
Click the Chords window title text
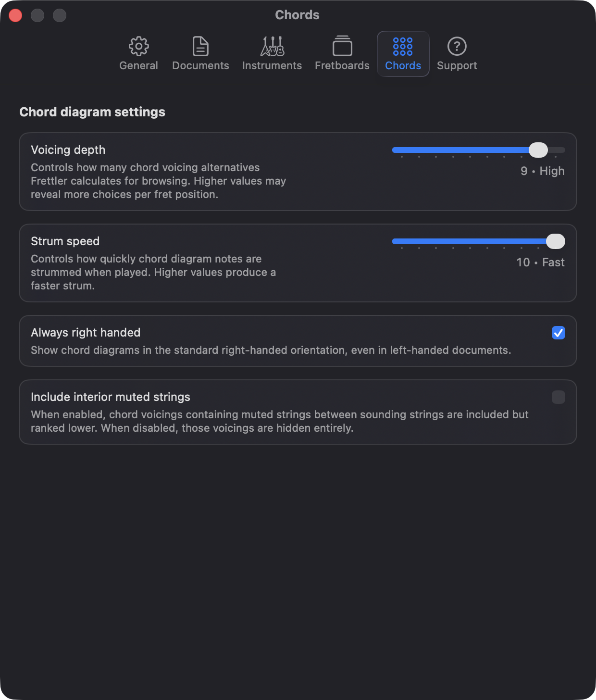297,15
